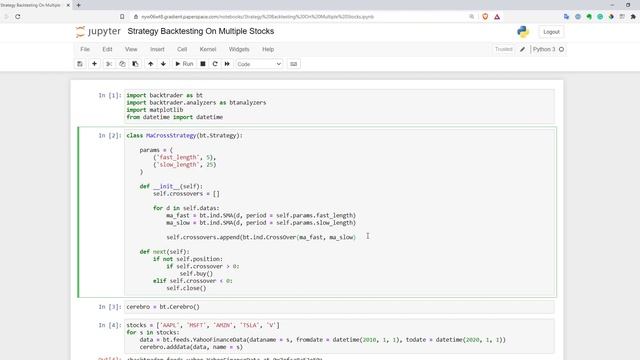Move selected cell down

(x=163, y=64)
